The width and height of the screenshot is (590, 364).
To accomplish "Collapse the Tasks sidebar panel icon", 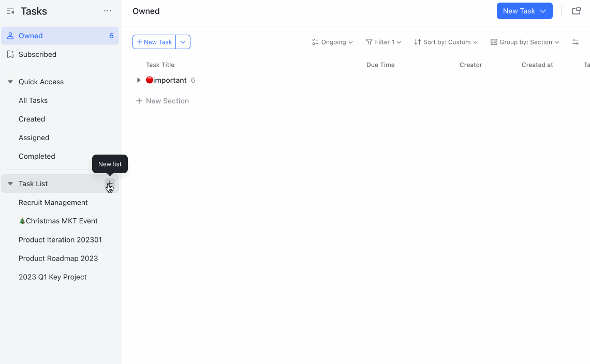I will [10, 10].
